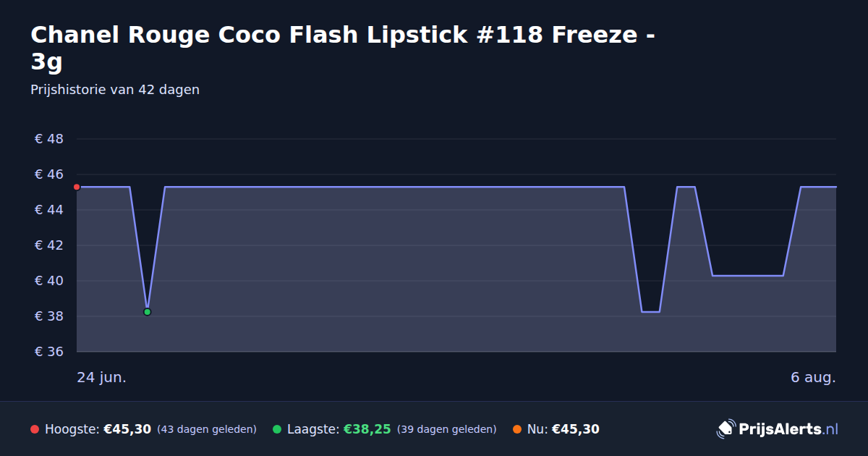The image size is (868, 456).
Task: Click the 39 dagen geleden note
Action: tap(447, 429)
